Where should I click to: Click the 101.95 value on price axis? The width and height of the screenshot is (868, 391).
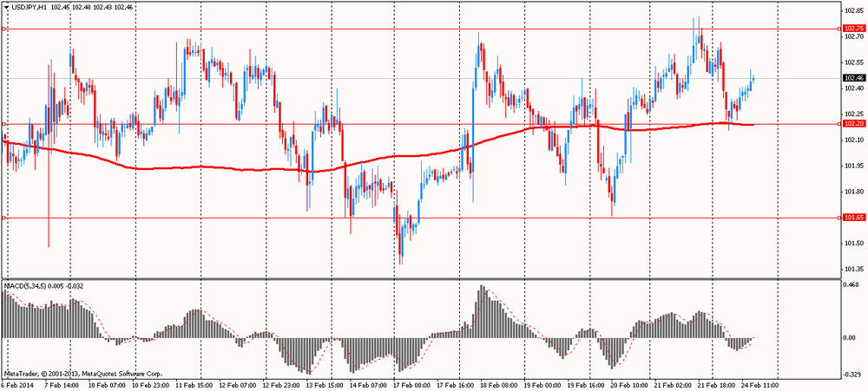coord(853,166)
